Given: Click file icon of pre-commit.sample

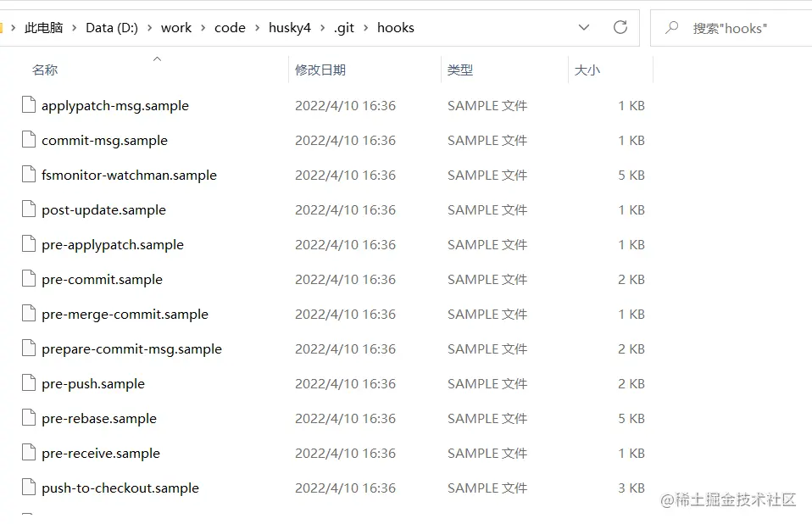Looking at the screenshot, I should [29, 279].
